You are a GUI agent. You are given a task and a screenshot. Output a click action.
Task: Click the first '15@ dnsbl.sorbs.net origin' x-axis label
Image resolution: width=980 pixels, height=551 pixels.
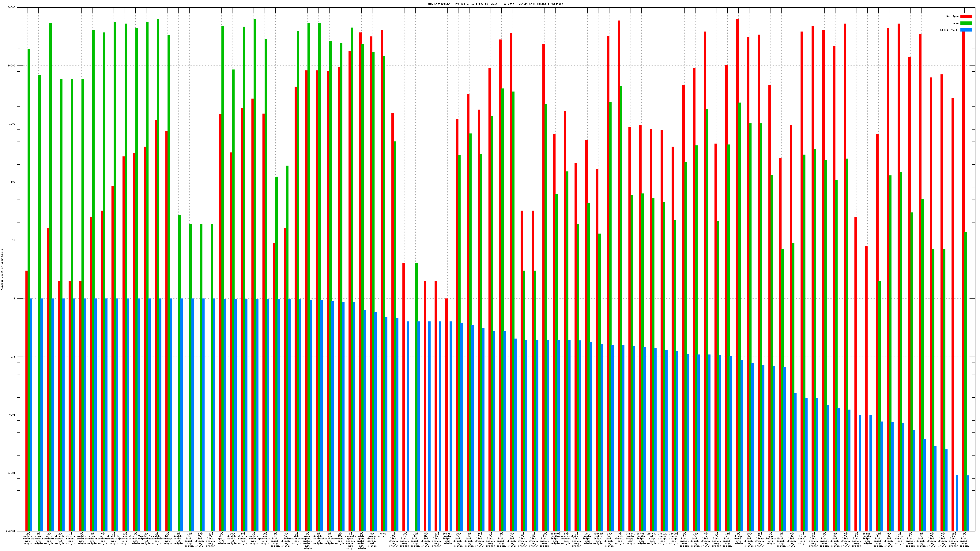pos(27,538)
